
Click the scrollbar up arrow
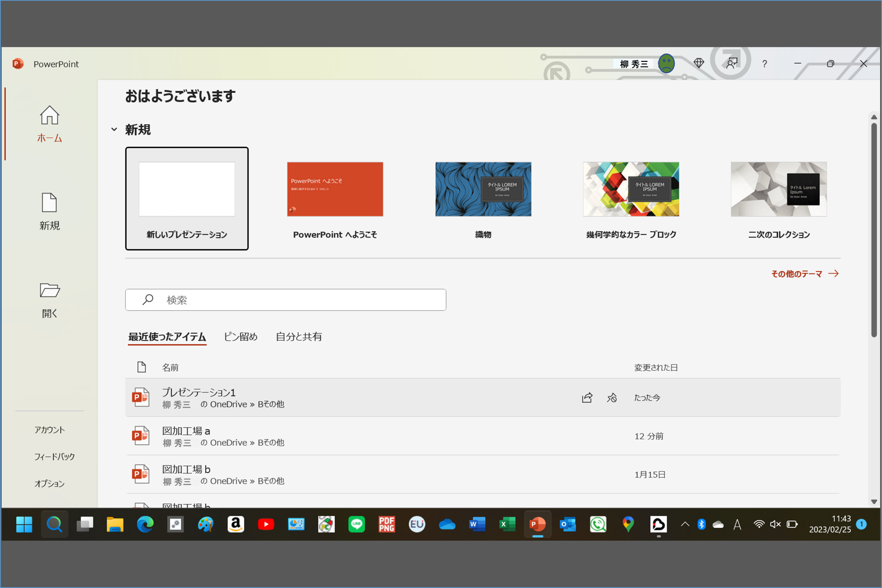click(x=874, y=117)
